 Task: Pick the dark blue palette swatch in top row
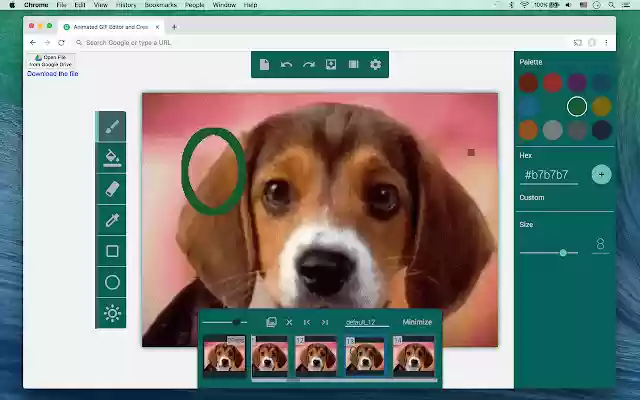601,83
